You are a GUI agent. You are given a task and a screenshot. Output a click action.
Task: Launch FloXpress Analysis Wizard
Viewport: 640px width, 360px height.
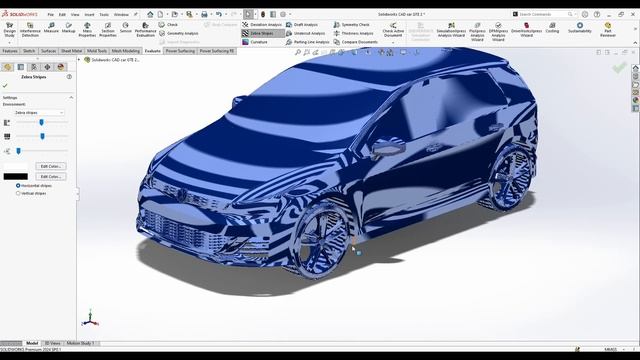(x=477, y=32)
